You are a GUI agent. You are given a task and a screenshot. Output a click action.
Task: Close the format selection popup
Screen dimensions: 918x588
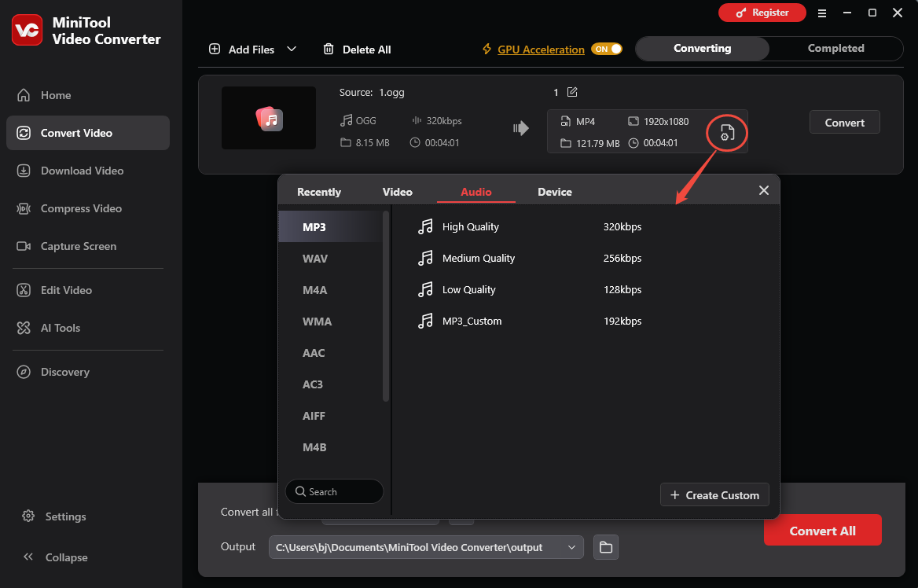coord(763,190)
